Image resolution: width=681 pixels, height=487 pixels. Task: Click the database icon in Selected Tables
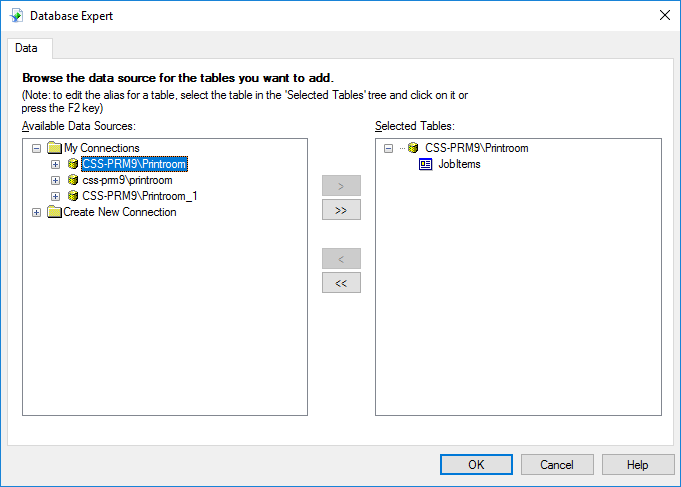coord(413,148)
